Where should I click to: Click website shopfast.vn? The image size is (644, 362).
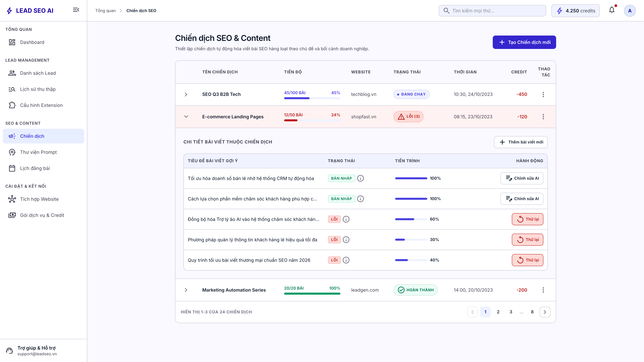363,117
